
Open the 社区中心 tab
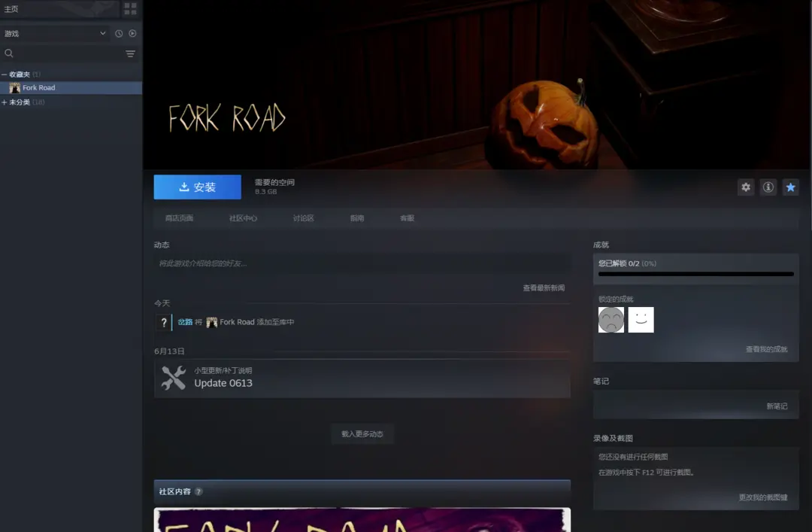[244, 218]
